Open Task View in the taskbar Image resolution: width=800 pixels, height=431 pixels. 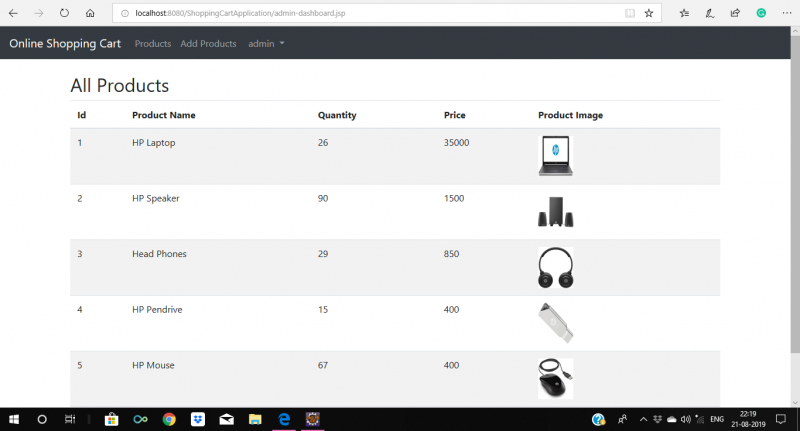pyautogui.click(x=70, y=419)
